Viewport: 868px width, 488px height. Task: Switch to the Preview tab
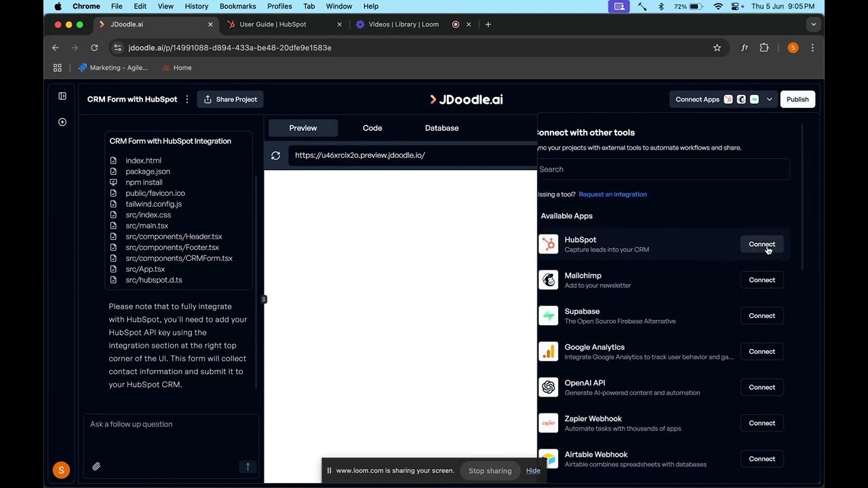[303, 128]
